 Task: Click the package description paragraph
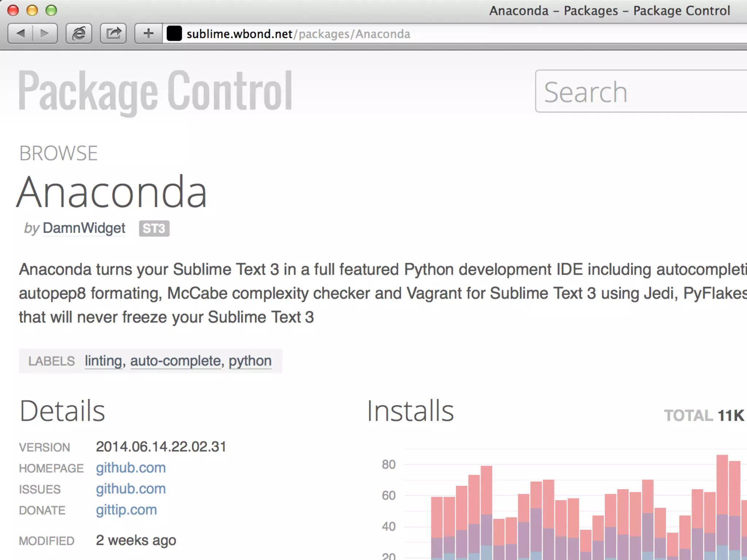coord(383,293)
